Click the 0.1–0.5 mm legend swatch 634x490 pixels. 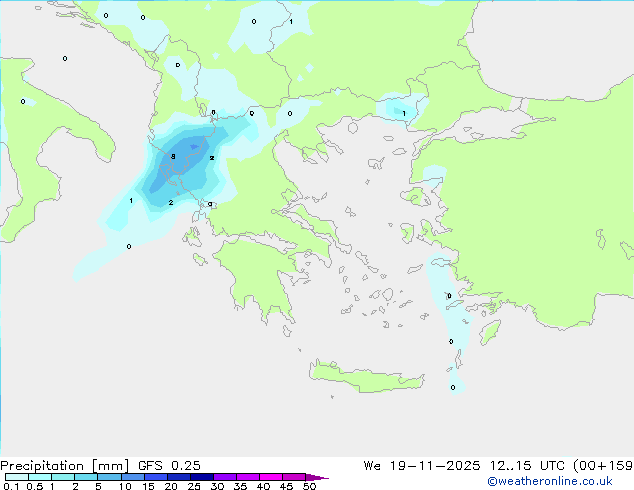click(x=17, y=477)
